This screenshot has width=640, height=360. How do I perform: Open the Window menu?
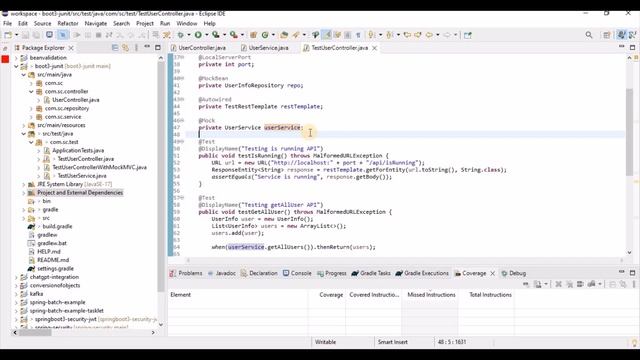pos(187,24)
